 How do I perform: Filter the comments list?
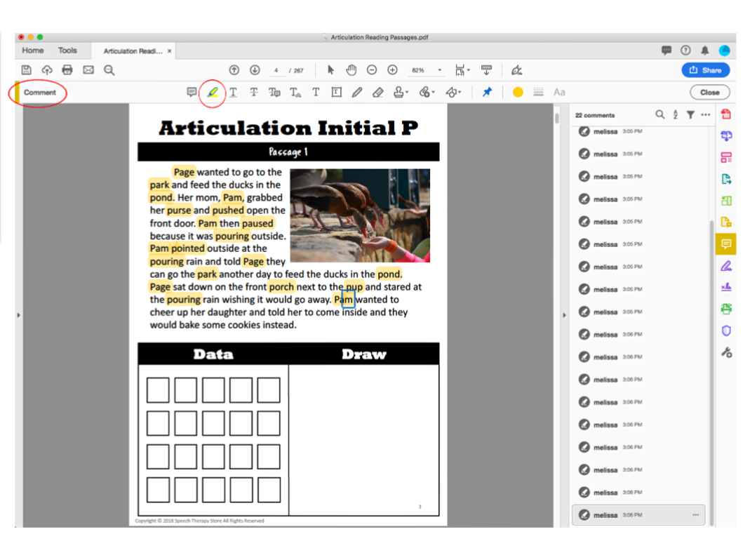coord(690,114)
